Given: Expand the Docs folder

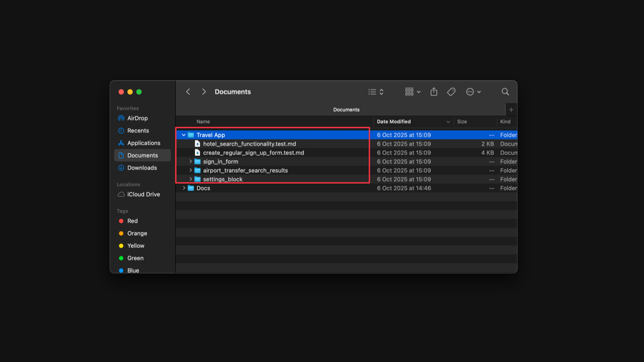Looking at the screenshot, I should 183,188.
